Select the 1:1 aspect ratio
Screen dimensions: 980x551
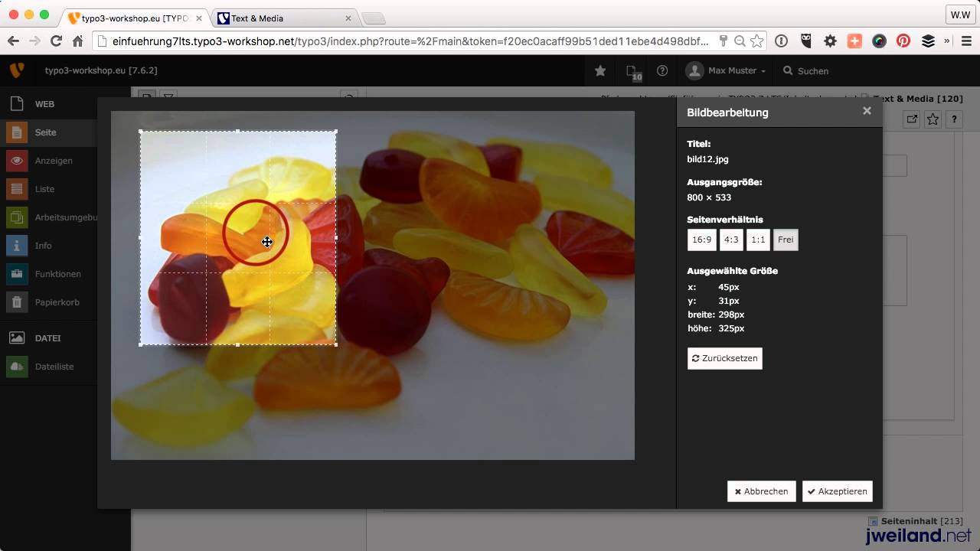[758, 240]
